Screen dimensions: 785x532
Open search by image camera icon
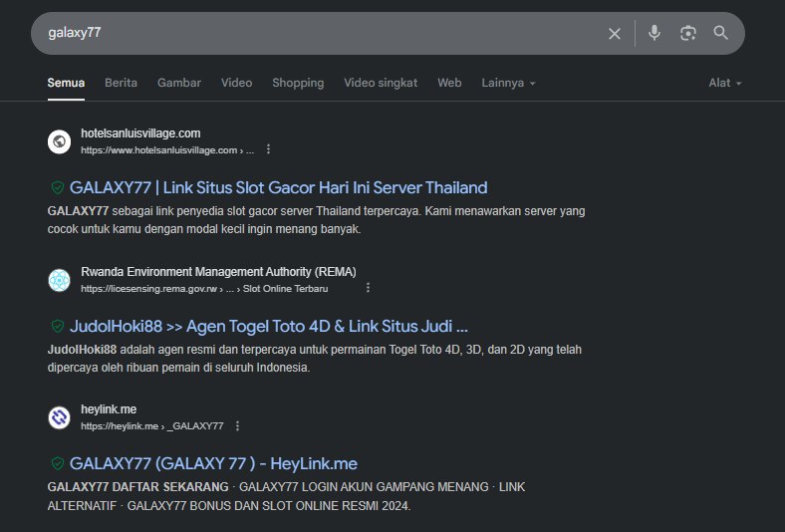coord(687,33)
